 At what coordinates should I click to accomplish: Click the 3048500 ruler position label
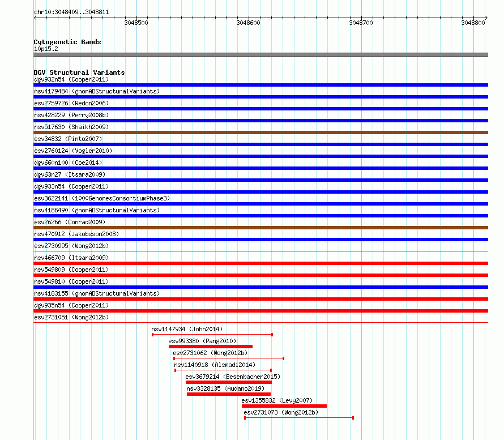[136, 23]
